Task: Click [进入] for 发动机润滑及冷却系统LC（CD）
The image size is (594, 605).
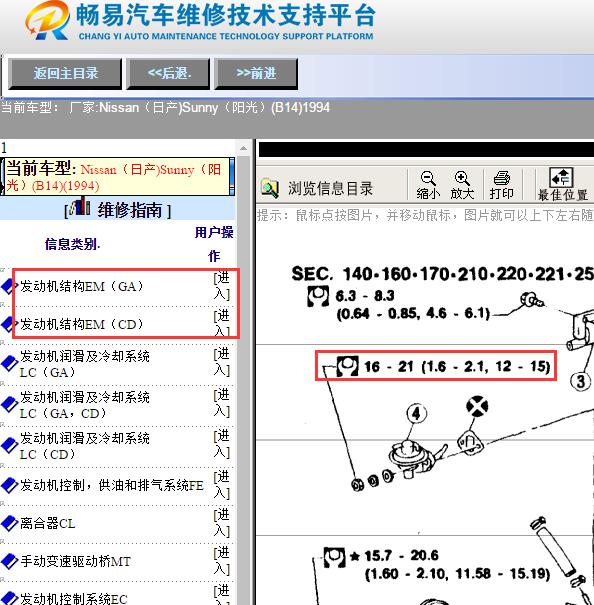Action: click(x=222, y=444)
